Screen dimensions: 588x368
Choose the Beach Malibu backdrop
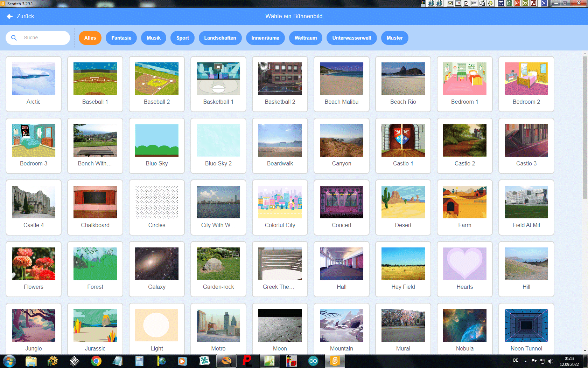[x=342, y=84]
